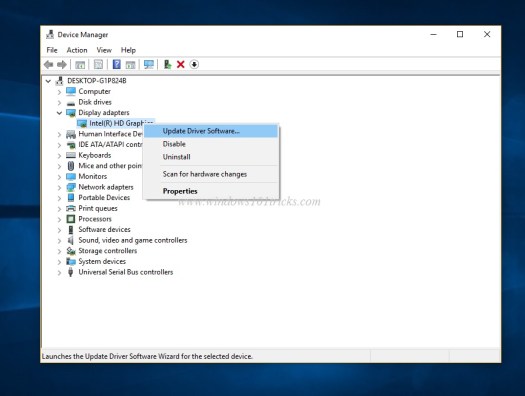
Task: Click the Portable Devices category icon
Action: pos(71,198)
